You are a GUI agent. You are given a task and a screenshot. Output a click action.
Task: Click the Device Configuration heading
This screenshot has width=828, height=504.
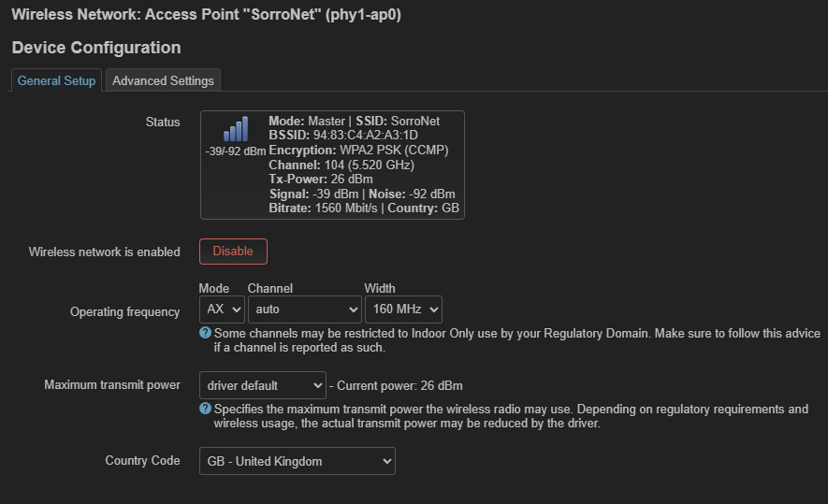[96, 48]
